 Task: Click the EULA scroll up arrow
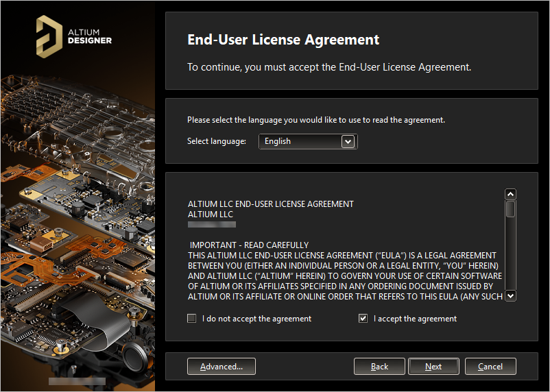(x=510, y=194)
